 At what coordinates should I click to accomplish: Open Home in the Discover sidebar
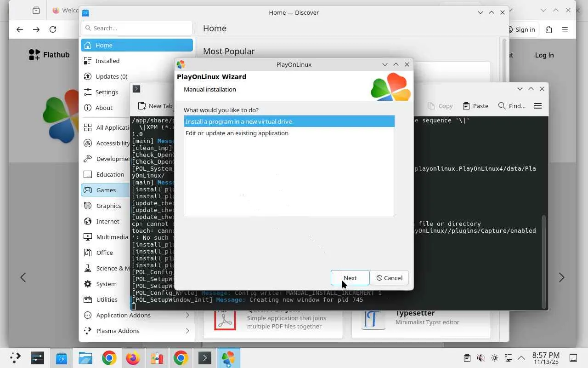coord(137,45)
